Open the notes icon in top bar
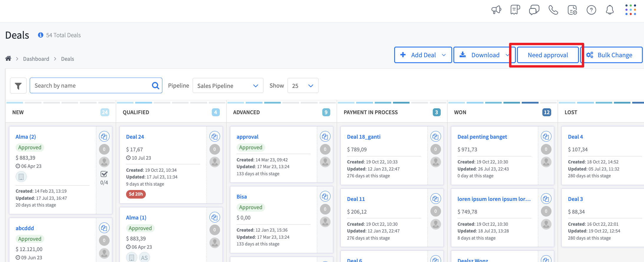Viewport: 644px width, 262px height. point(515,10)
